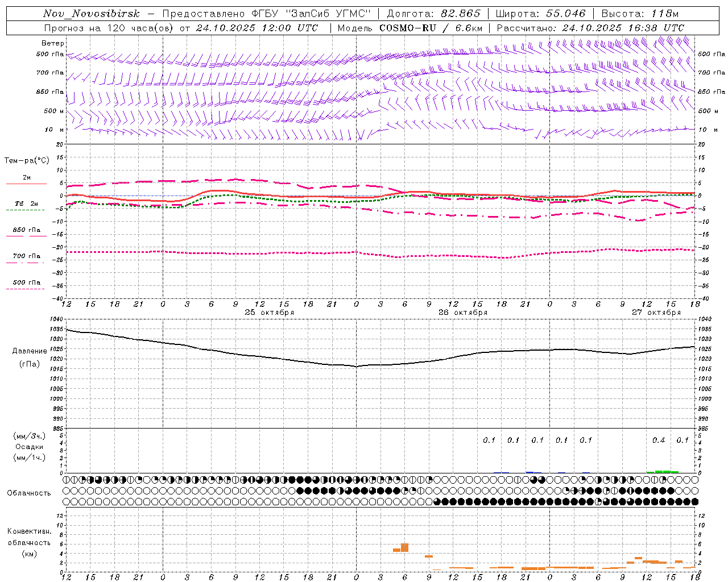Click the 'Рассчитано: 24.10.2025 16:38 UTC' text
The width and height of the screenshot is (728, 582).
(x=590, y=28)
